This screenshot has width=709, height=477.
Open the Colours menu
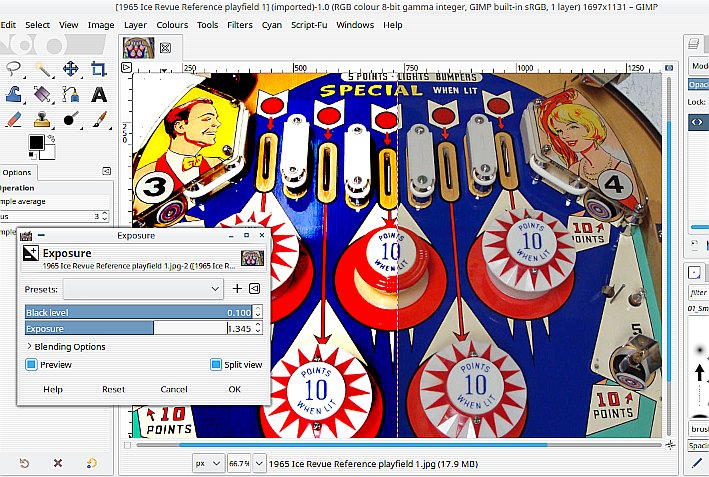pos(172,25)
